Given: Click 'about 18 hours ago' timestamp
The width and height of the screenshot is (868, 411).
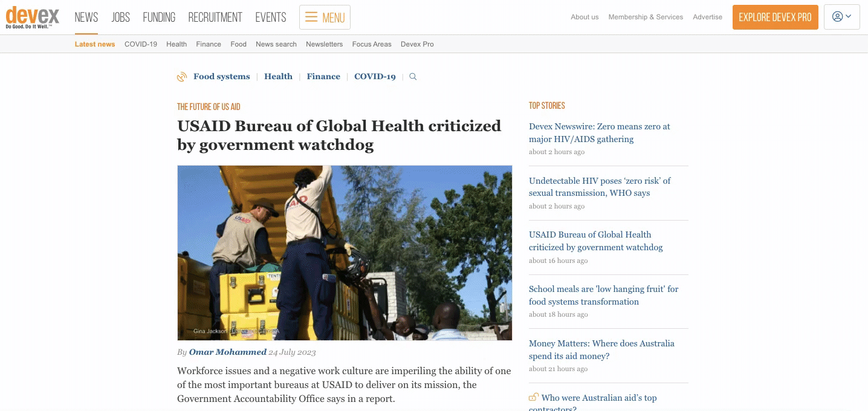Looking at the screenshot, I should 558,314.
